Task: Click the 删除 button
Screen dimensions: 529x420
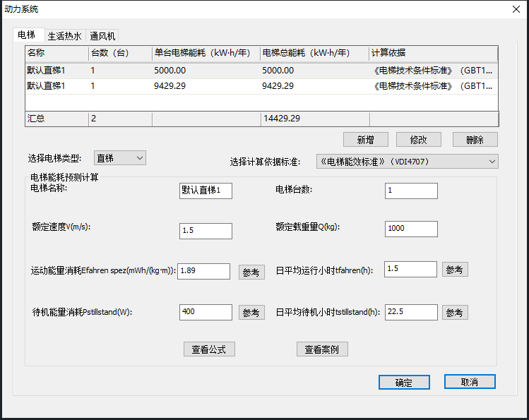Action: click(x=475, y=140)
